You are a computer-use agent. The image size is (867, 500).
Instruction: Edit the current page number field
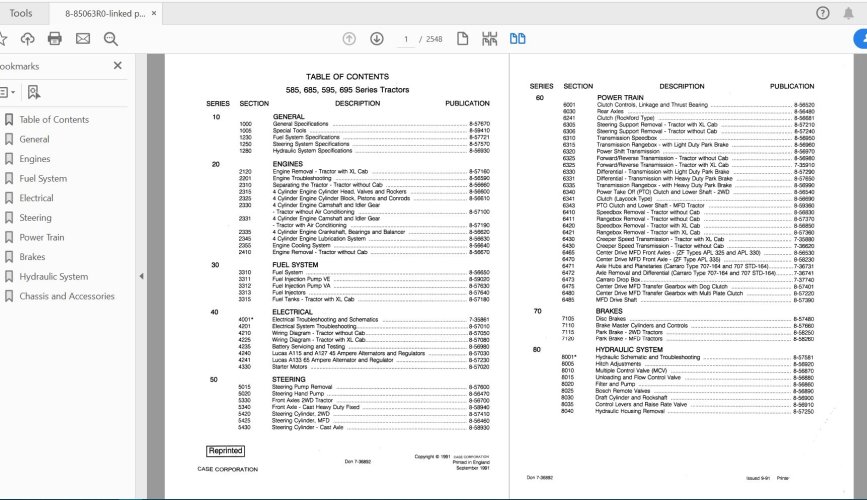(406, 39)
